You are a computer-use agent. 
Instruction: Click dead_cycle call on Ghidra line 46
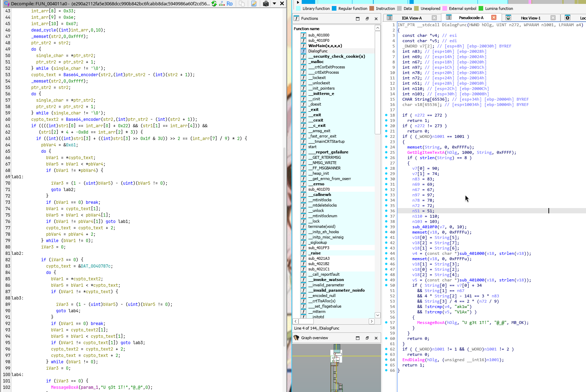[x=44, y=30]
